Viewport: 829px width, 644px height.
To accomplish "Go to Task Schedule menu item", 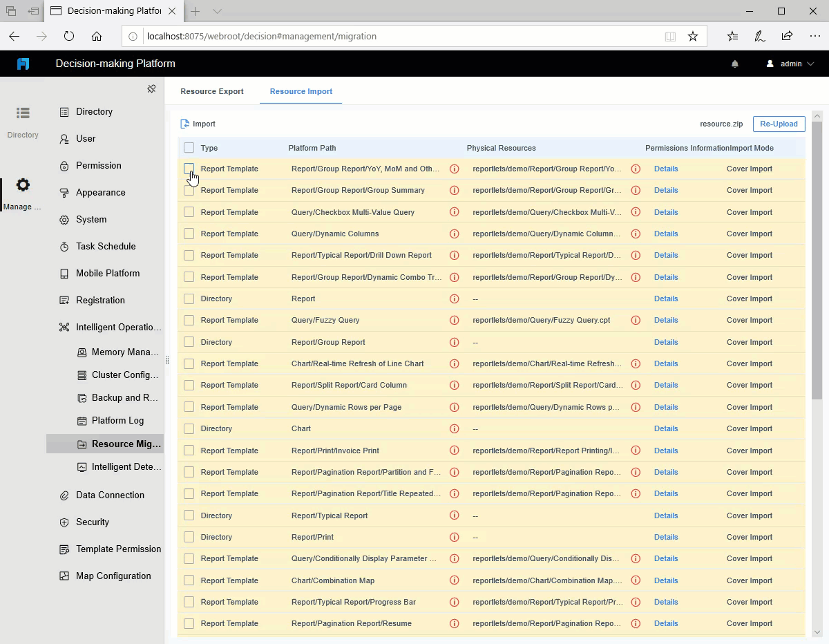I will 105,246.
